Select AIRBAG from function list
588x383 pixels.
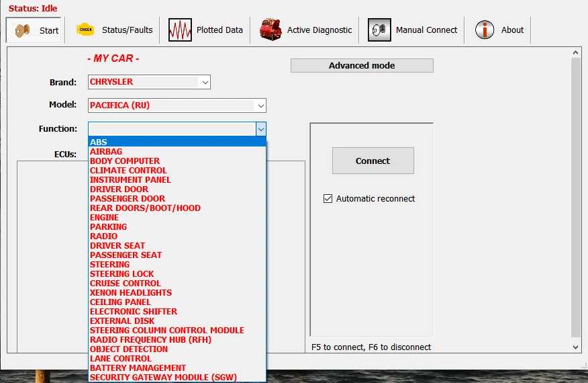(177, 152)
